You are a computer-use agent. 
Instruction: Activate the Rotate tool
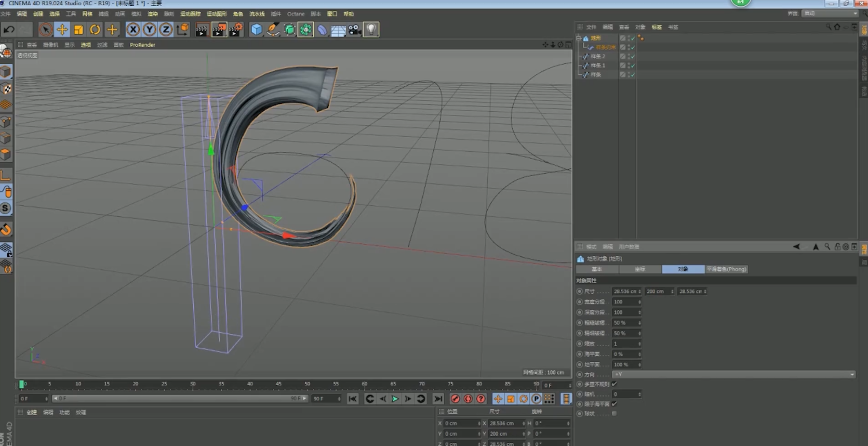point(95,30)
